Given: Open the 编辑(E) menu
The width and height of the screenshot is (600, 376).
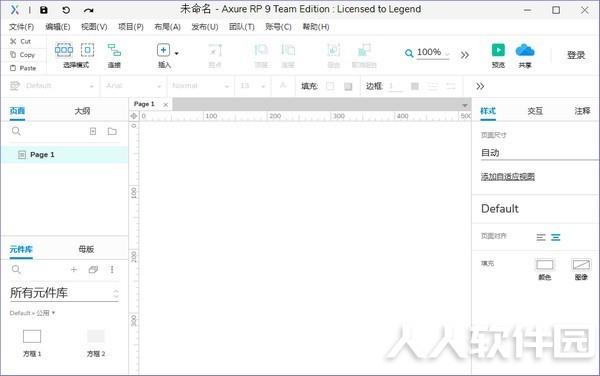Looking at the screenshot, I should click(58, 27).
